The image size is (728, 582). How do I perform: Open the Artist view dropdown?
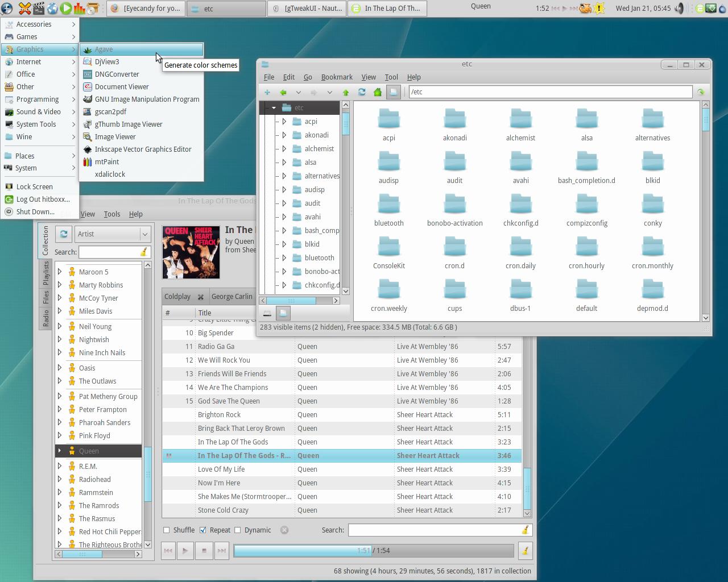click(112, 234)
